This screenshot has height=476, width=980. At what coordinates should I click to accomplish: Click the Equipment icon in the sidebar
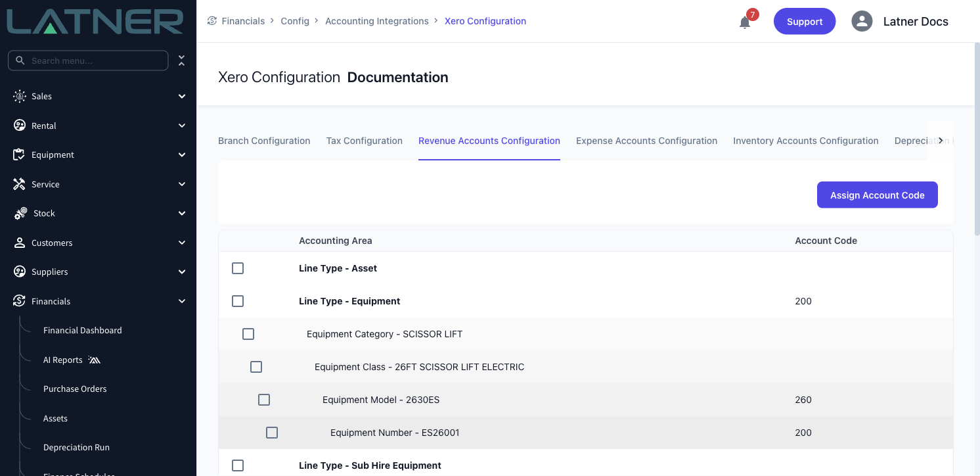click(20, 155)
